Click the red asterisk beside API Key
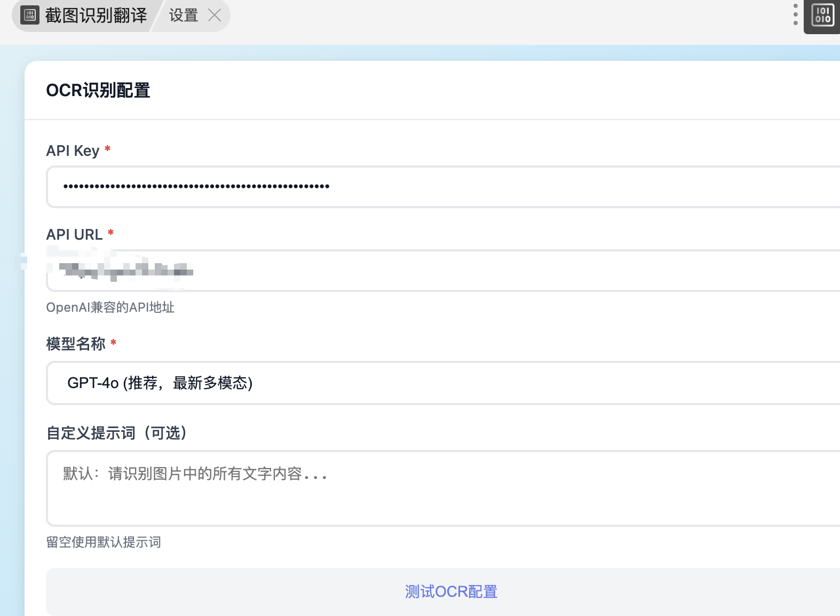 [107, 149]
